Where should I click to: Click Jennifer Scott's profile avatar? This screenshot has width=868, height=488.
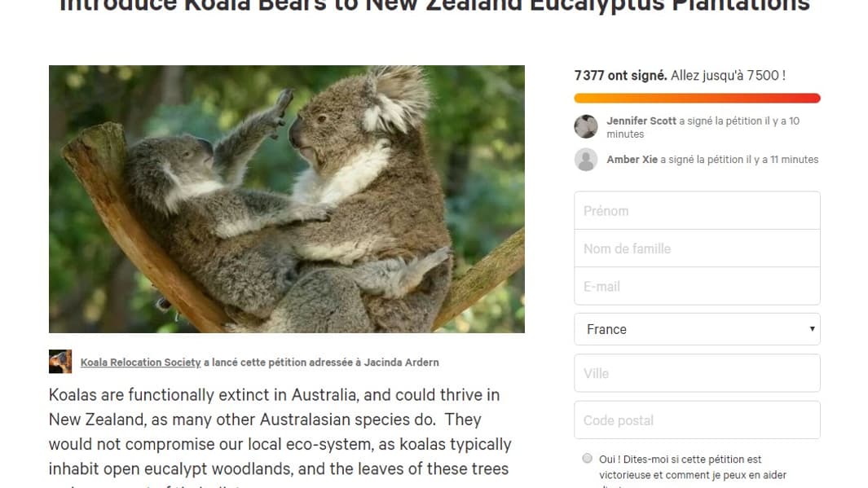pos(586,127)
